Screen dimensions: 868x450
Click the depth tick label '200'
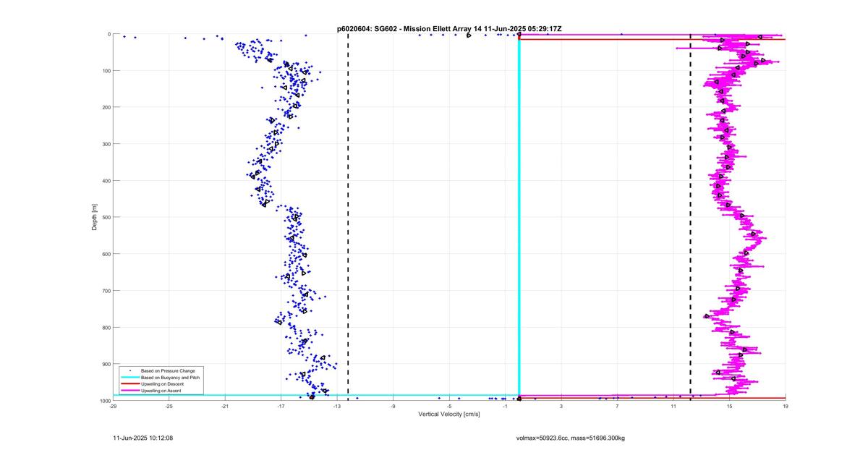tap(106, 107)
